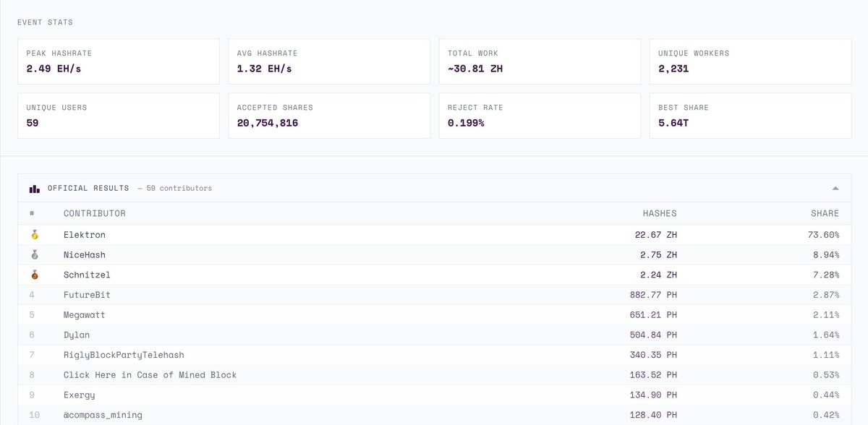Screen dimensions: 868x425
Task: Click the 128.40 PH hashes value
Action: (x=654, y=415)
